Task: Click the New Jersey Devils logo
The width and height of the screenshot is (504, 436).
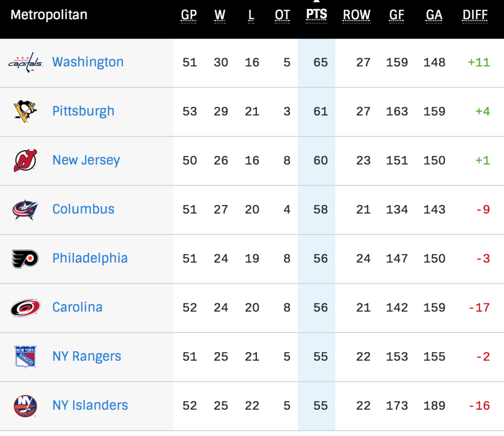Action: (x=25, y=160)
